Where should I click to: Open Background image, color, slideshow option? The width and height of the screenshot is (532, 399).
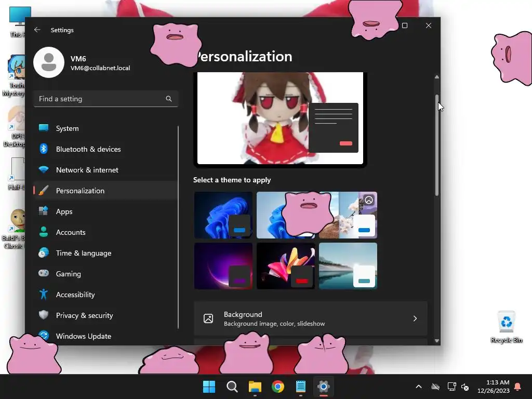pyautogui.click(x=311, y=318)
